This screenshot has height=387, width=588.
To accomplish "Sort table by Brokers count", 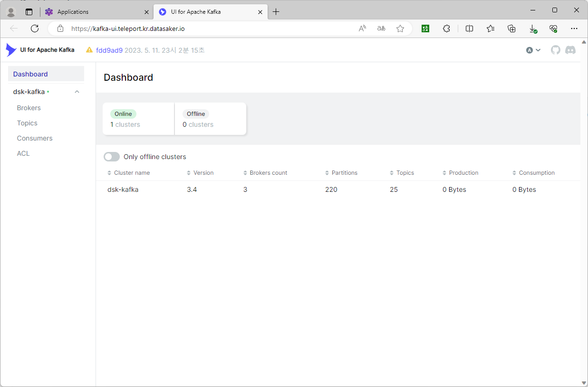I will tap(268, 173).
